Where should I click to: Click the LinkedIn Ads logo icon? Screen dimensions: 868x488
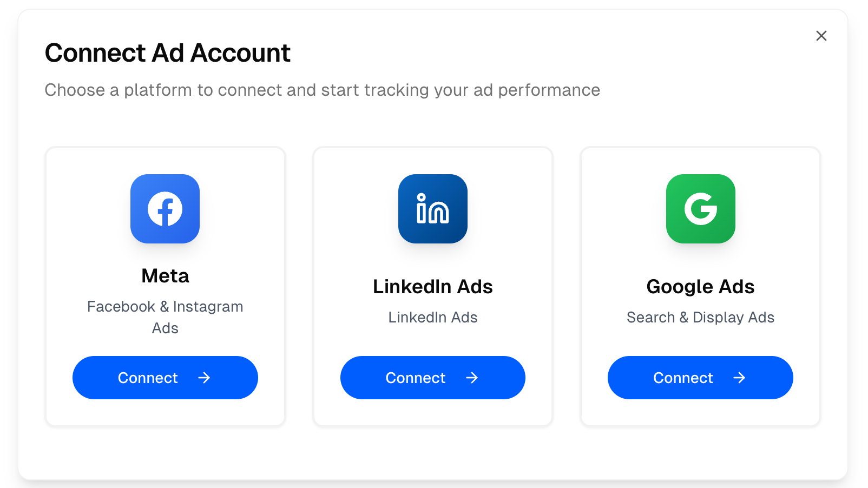coord(432,209)
